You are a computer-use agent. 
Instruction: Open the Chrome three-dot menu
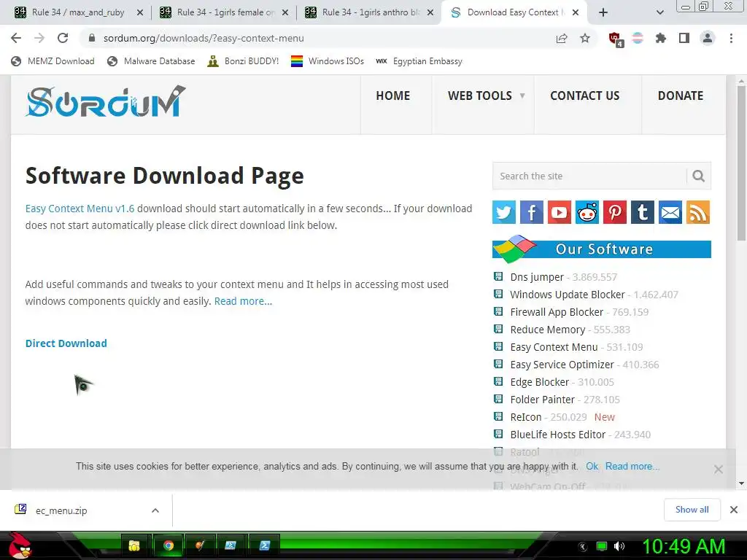tap(731, 38)
